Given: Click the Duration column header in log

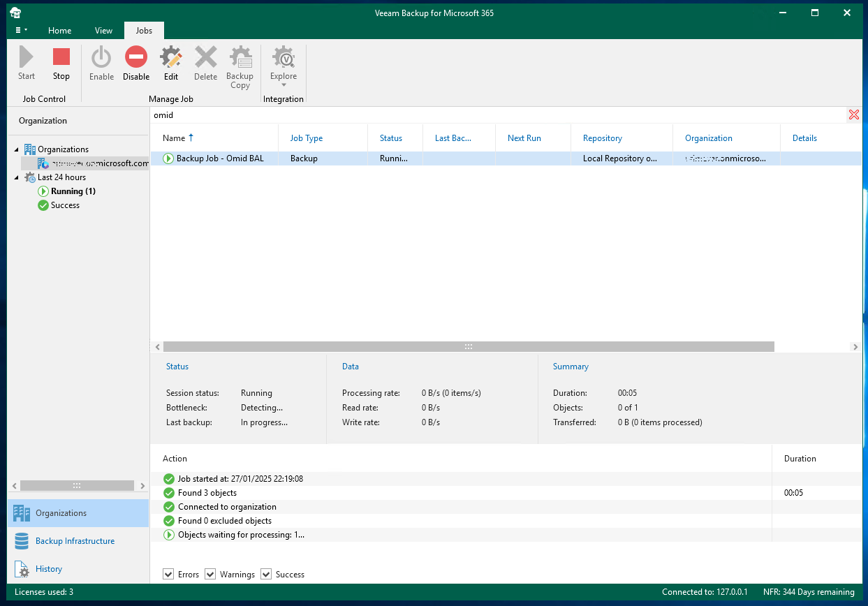Looking at the screenshot, I should tap(817, 459).
